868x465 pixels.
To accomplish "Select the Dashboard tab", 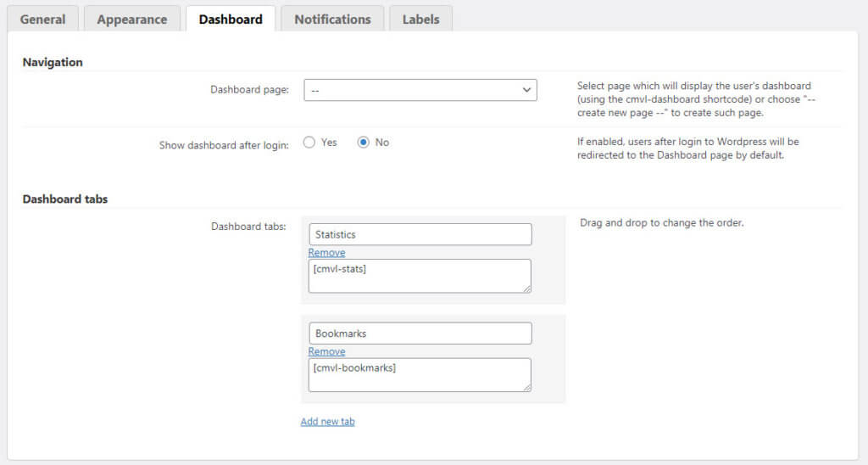I will point(231,19).
